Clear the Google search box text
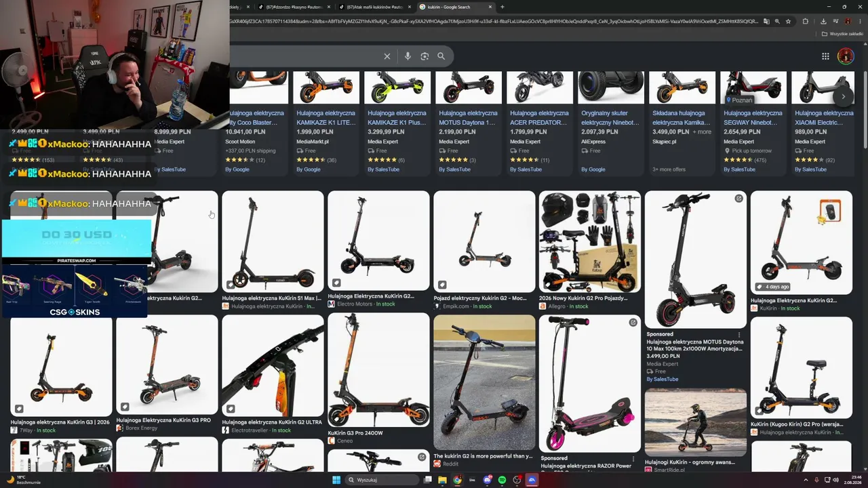Viewport: 868px width, 488px height. tap(387, 56)
